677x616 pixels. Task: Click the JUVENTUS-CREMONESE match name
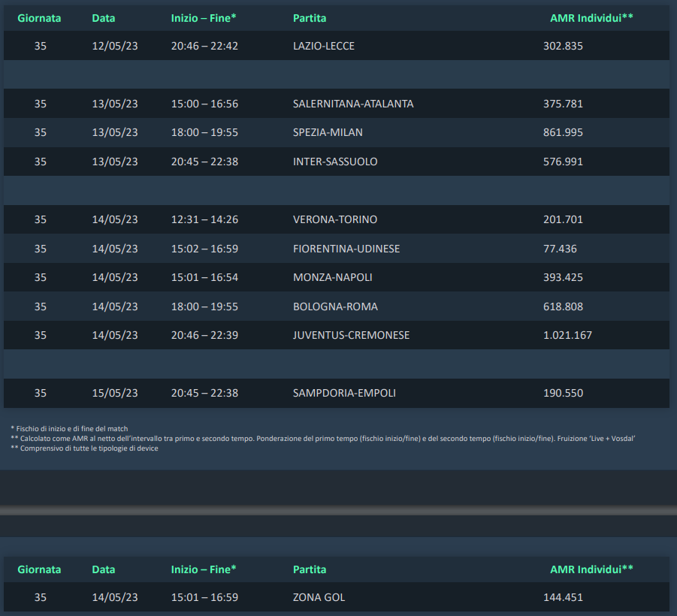pyautogui.click(x=351, y=335)
